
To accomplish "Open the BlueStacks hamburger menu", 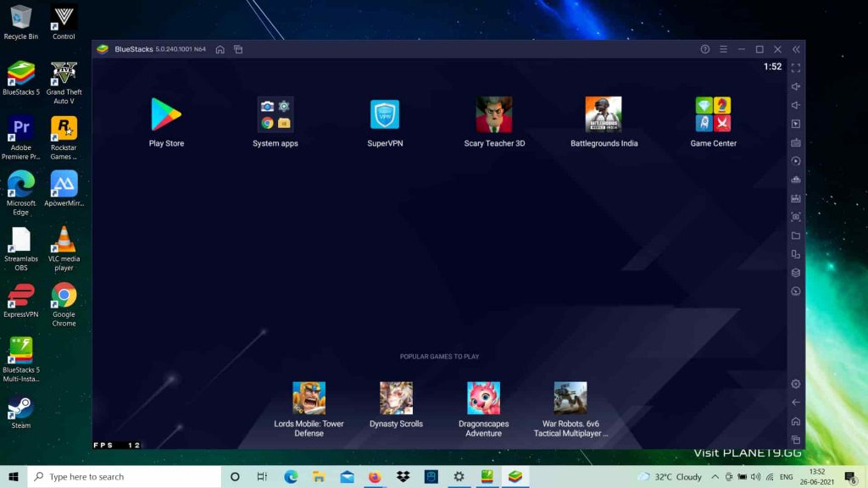I will 724,49.
